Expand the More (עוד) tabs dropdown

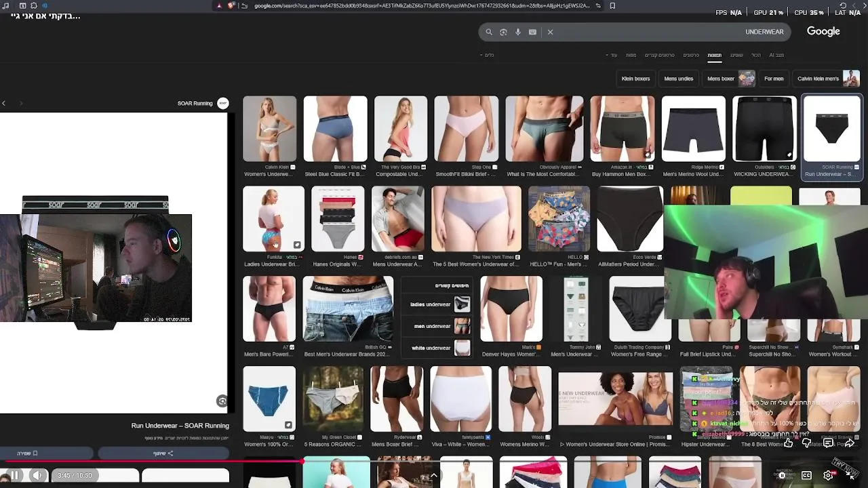pyautogui.click(x=612, y=55)
